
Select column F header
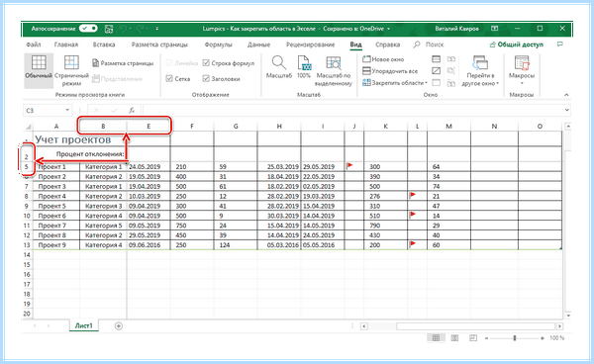(x=192, y=127)
